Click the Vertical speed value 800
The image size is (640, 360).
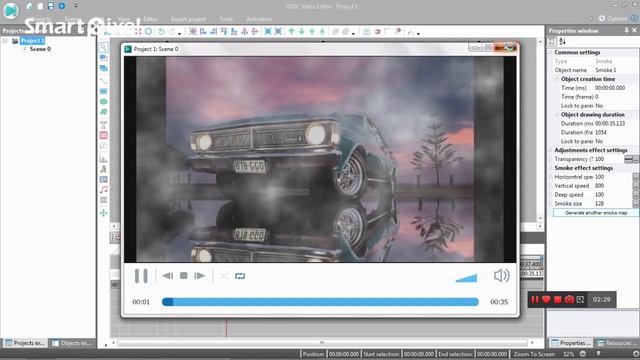[599, 186]
